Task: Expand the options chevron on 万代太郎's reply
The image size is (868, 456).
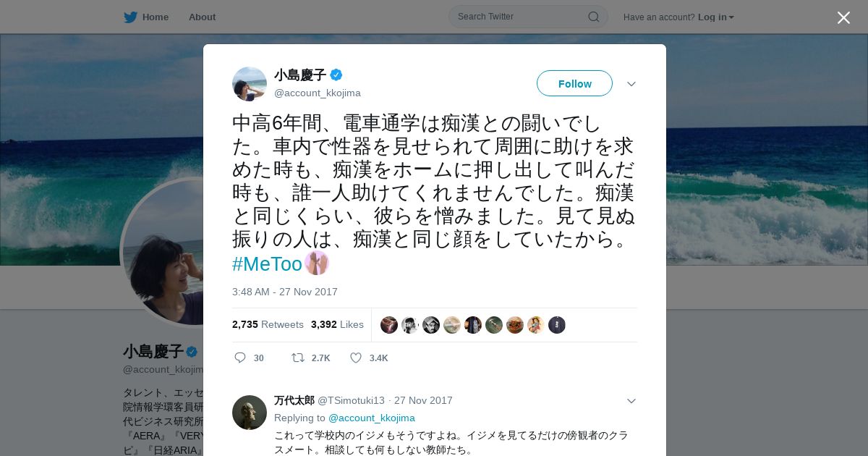Action: (x=631, y=401)
